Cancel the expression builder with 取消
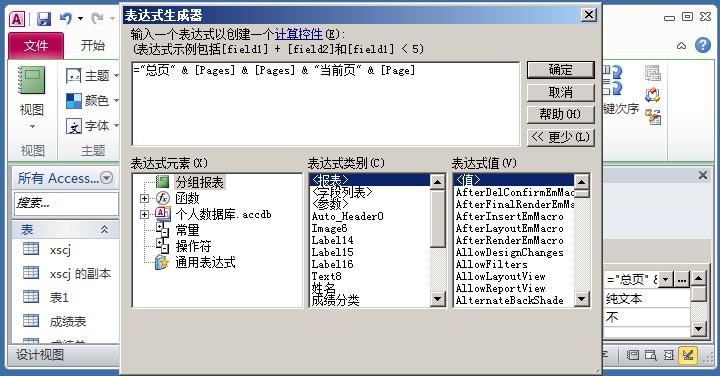This screenshot has width=720, height=376. click(x=560, y=93)
